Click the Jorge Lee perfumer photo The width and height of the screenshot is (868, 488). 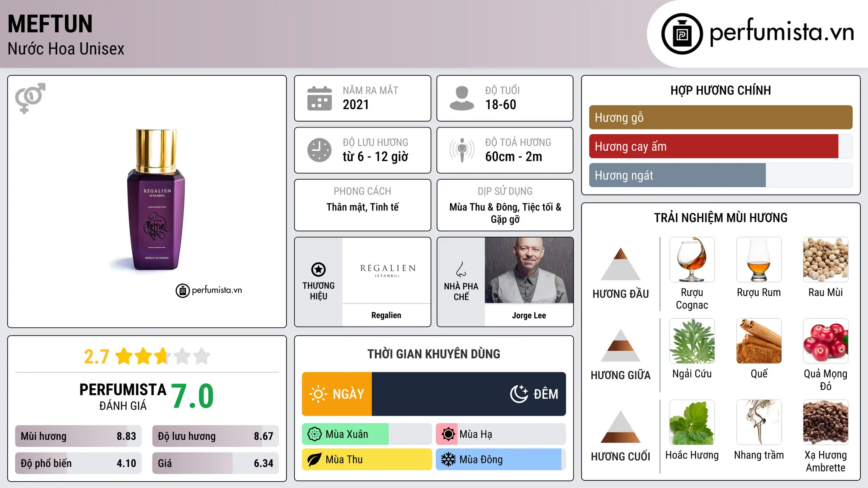(x=529, y=270)
